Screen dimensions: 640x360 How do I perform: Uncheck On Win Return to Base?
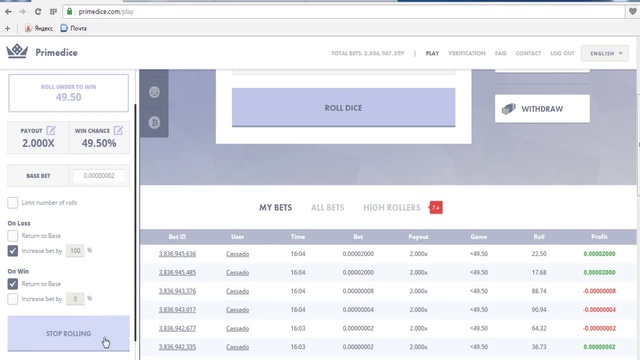pyautogui.click(x=13, y=284)
